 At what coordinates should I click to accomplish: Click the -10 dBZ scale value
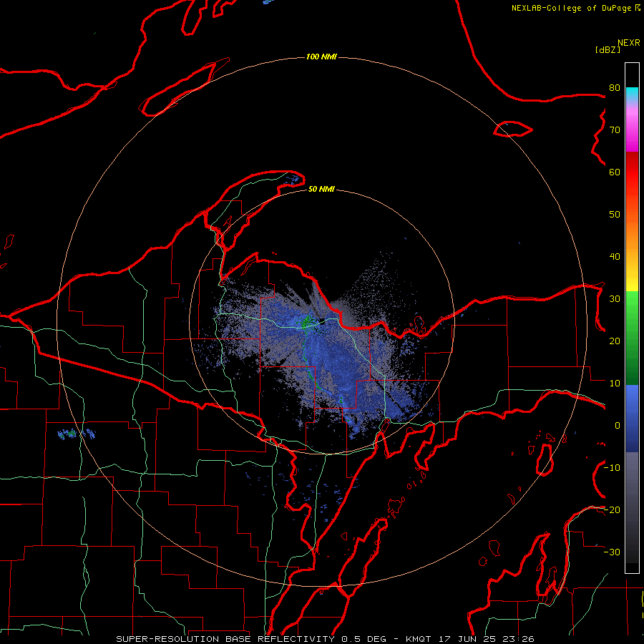(x=612, y=467)
